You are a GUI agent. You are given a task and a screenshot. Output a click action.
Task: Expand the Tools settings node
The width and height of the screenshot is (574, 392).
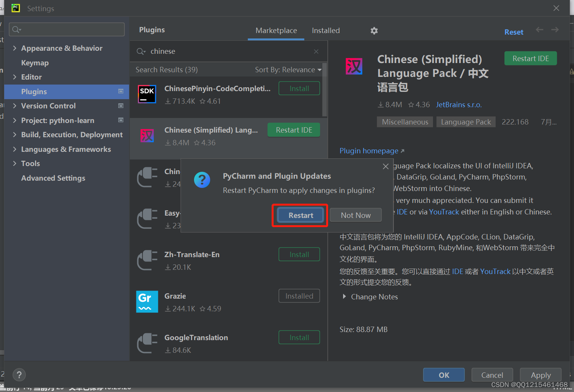tap(15, 163)
